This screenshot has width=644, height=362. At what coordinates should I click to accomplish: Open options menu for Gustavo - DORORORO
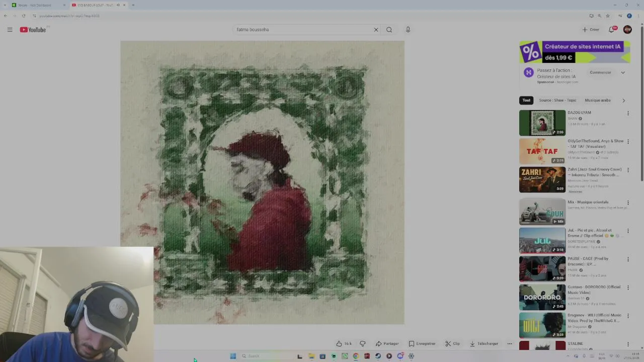[628, 288]
